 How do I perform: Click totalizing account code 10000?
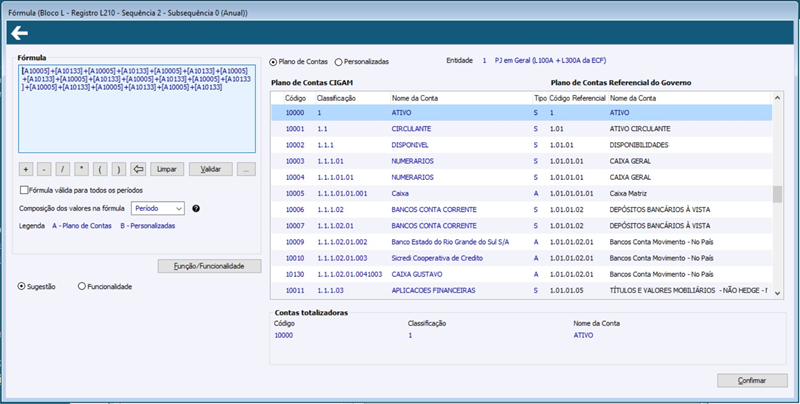click(x=284, y=336)
